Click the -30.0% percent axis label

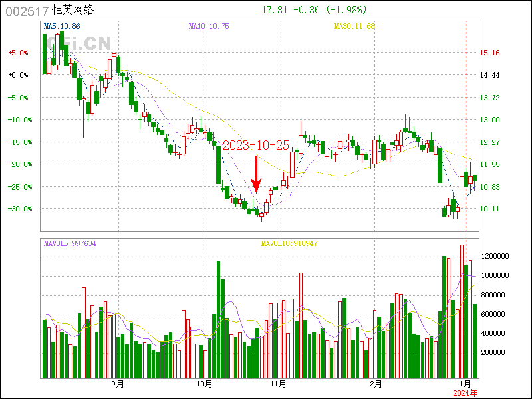pos(17,209)
